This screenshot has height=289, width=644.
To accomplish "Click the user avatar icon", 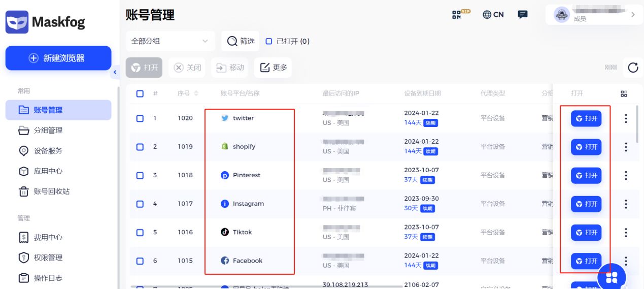I will (562, 15).
